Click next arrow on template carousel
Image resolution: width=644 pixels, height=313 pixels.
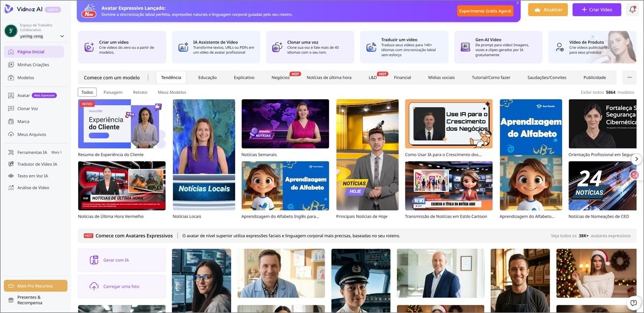coord(636,159)
